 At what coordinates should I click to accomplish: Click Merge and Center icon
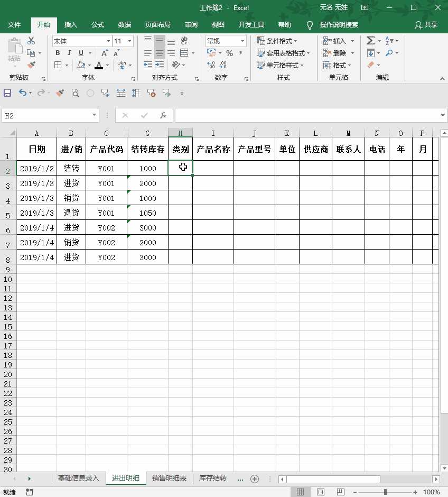pyautogui.click(x=184, y=53)
